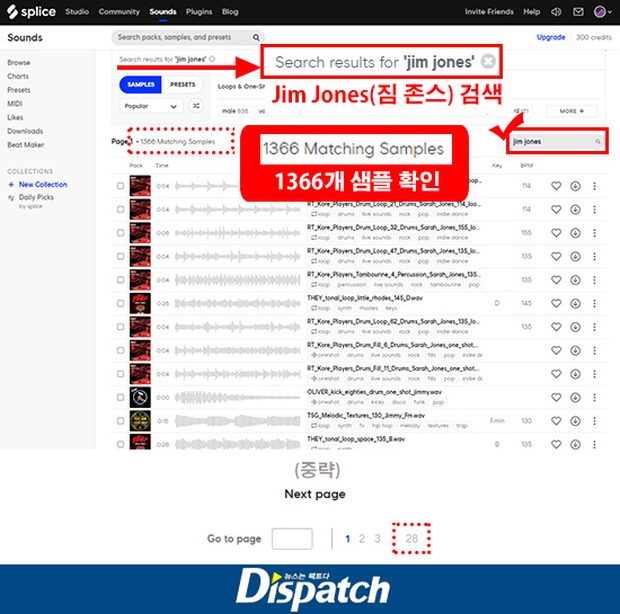
Task: Shuffle results with the random icon
Action: [196, 106]
